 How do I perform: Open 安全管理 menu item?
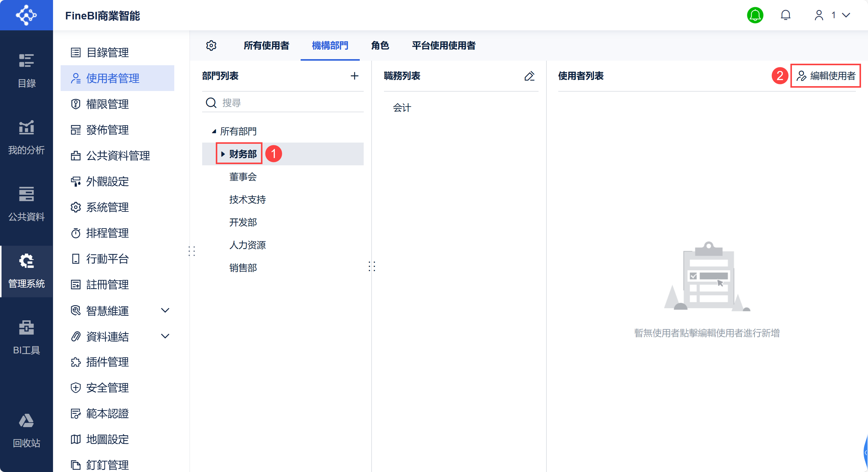click(117, 388)
